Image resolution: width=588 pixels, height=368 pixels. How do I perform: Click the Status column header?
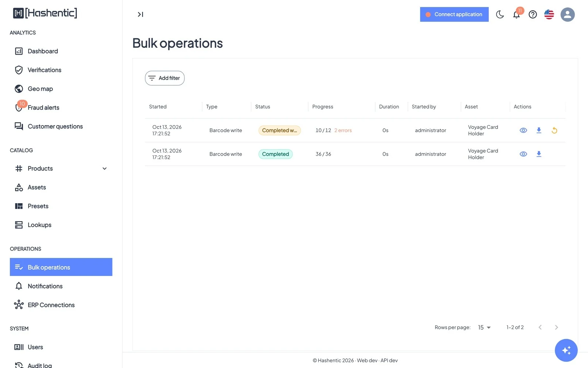coord(263,107)
